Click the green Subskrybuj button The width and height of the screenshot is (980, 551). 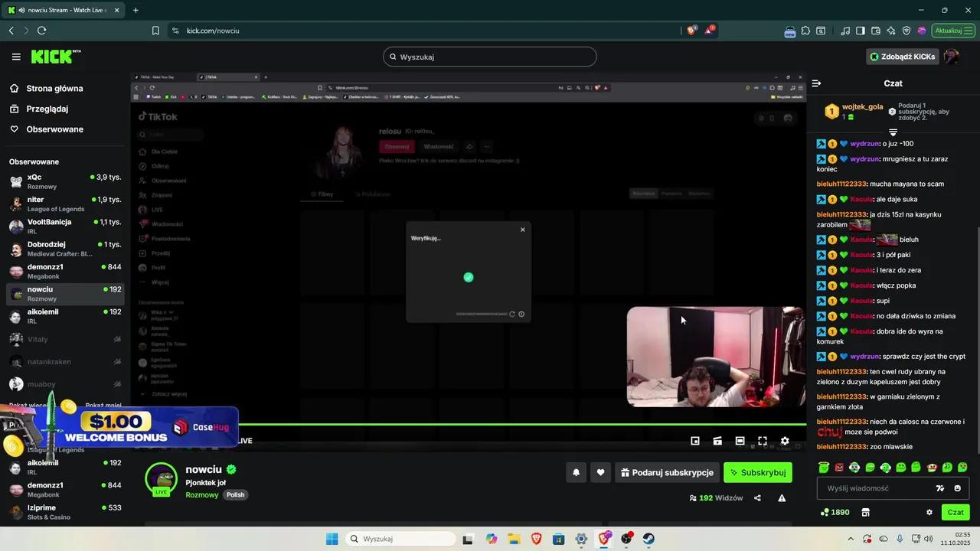click(x=757, y=473)
